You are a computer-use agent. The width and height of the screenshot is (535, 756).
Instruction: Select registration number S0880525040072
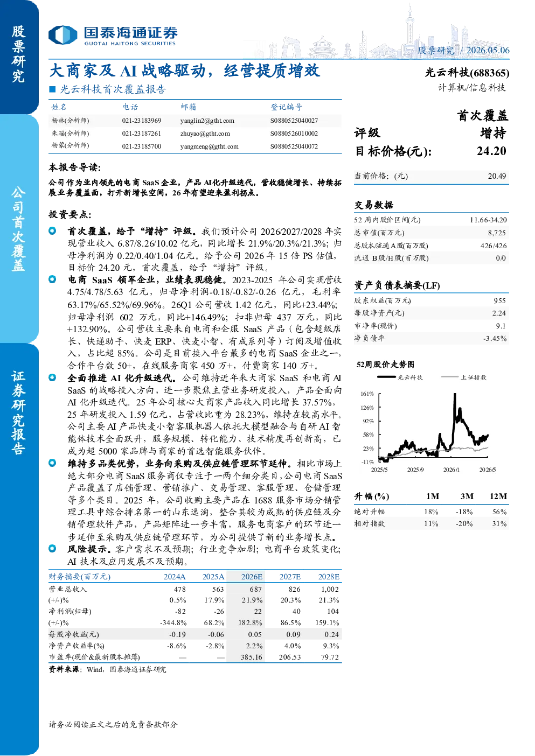click(x=294, y=146)
